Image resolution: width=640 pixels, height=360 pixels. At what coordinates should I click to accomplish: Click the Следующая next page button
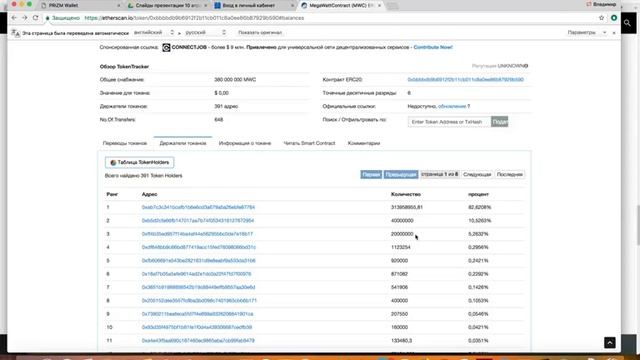click(x=477, y=174)
